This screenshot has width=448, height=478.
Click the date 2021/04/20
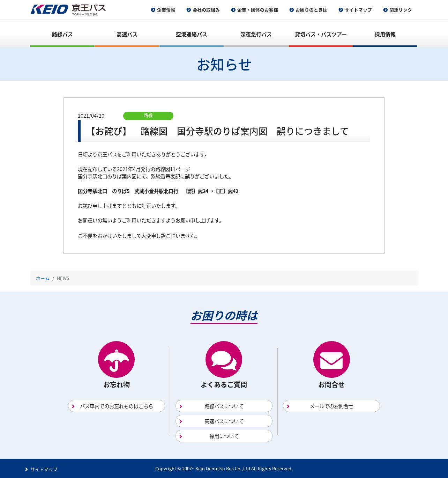point(91,116)
